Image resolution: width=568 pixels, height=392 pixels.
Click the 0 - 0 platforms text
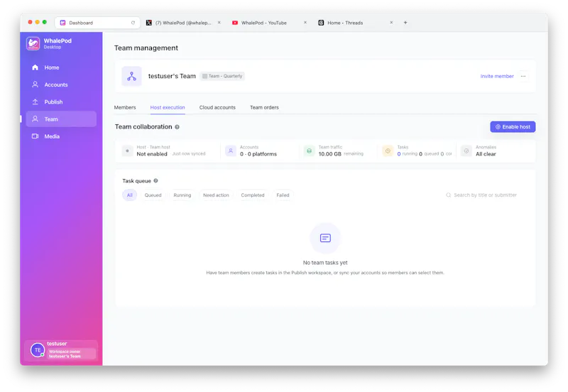258,154
